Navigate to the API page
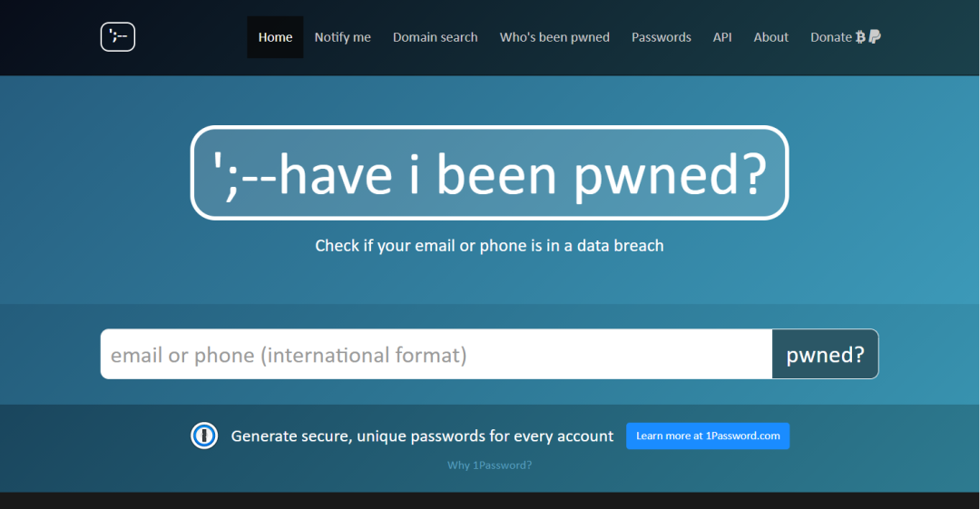This screenshot has height=509, width=980. click(722, 37)
